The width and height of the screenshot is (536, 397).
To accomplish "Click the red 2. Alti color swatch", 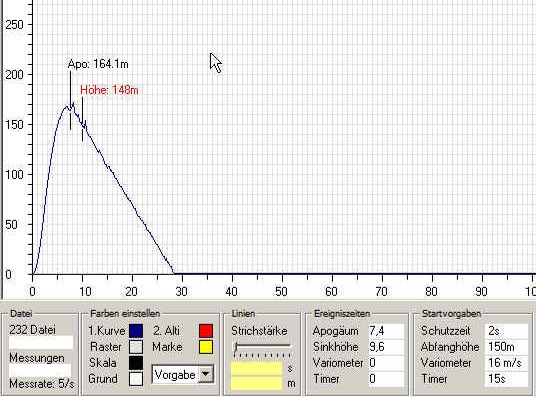I will pos(206,331).
